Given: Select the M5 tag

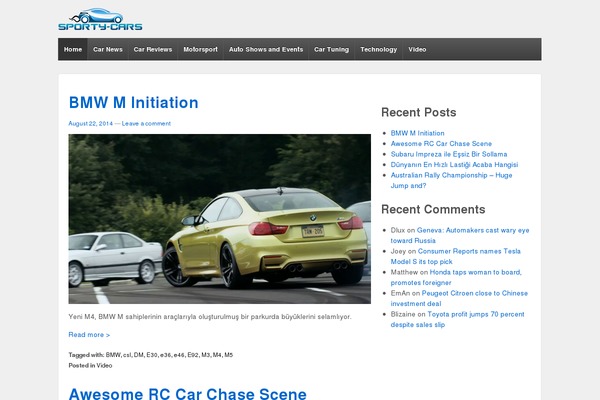Looking at the screenshot, I should click(228, 355).
